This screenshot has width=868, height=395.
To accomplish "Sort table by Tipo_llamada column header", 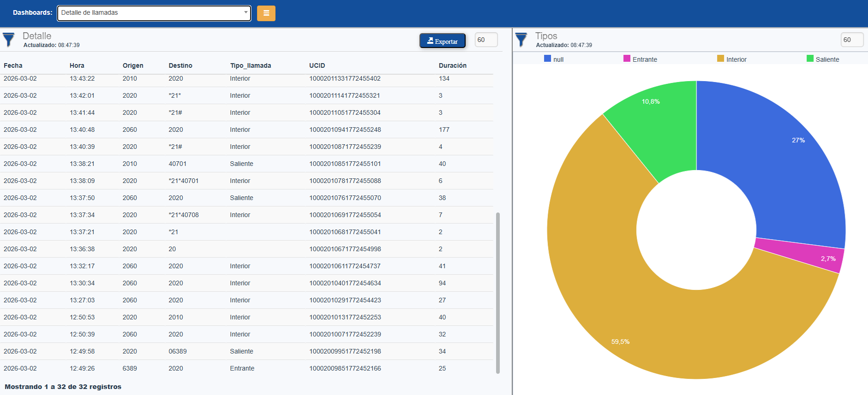I will click(250, 65).
